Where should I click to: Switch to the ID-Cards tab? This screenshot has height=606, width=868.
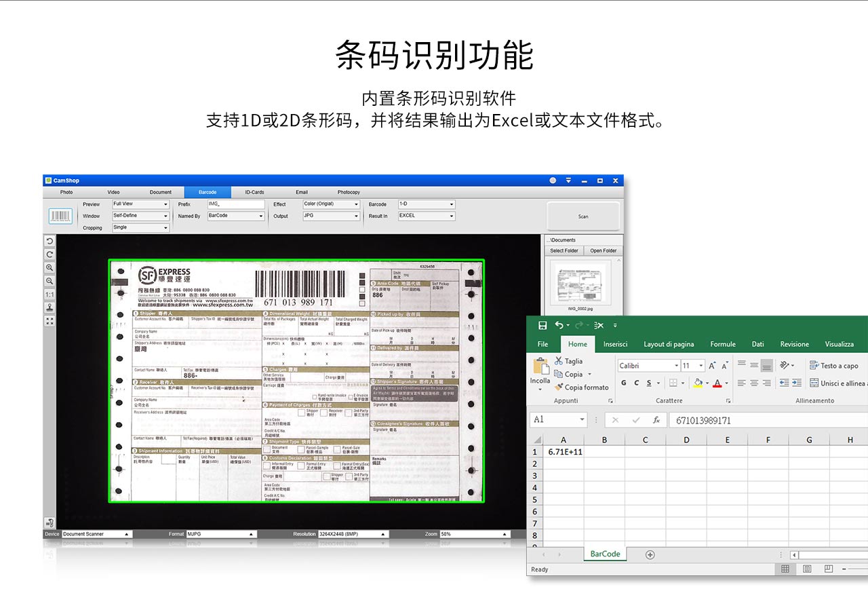(x=254, y=192)
